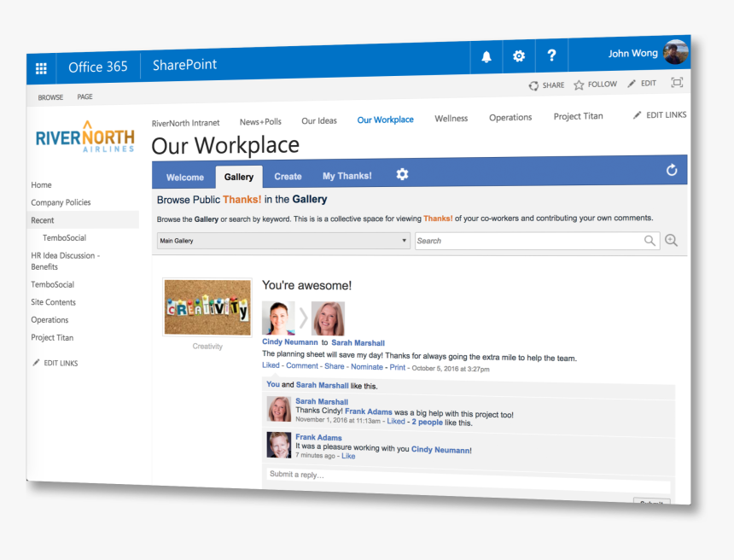The height and width of the screenshot is (560, 734).
Task: Open the BROWSE ribbon tab
Action: (x=50, y=97)
